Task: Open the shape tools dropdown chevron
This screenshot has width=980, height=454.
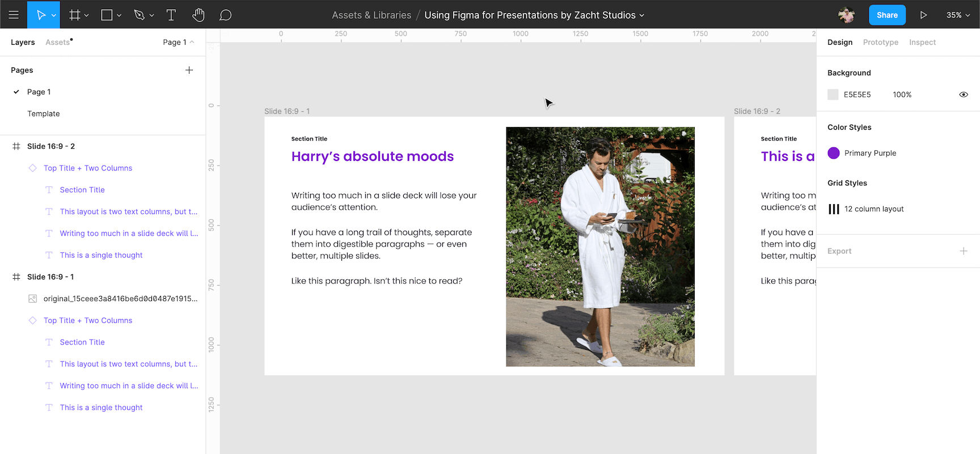Action: [119, 15]
